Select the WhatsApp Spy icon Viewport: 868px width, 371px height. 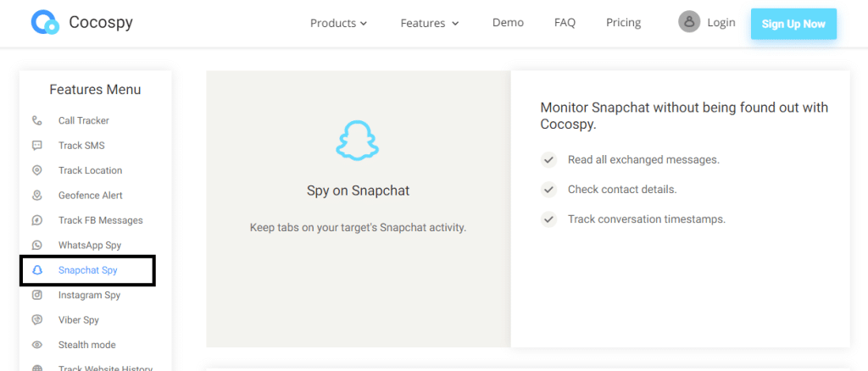pos(37,245)
